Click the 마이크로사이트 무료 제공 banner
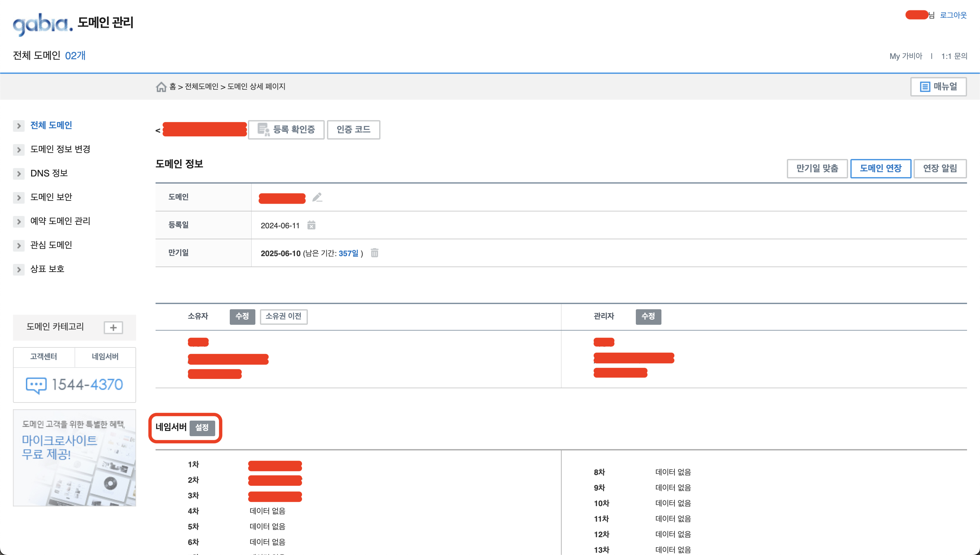This screenshot has width=980, height=555. point(75,458)
